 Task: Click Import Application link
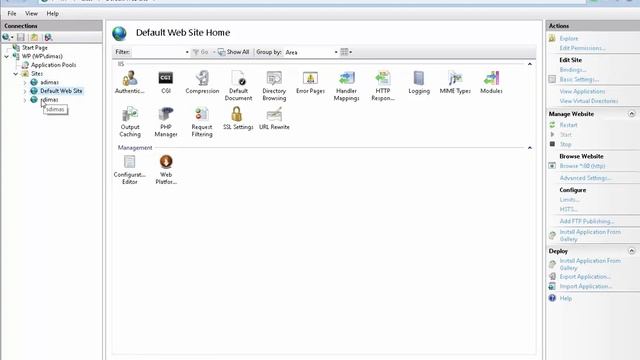586,287
